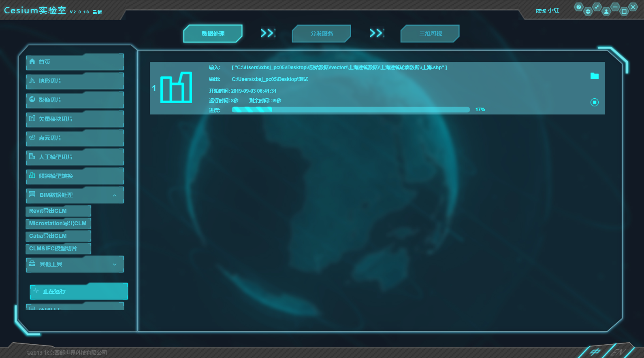Click the 运行时间: 8秒 text
Image resolution: width=644 pixels, height=358 pixels.
[x=224, y=101]
